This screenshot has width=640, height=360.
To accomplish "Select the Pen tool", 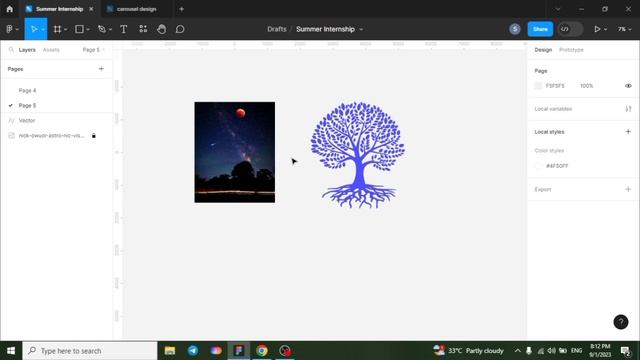I will pos(102,29).
